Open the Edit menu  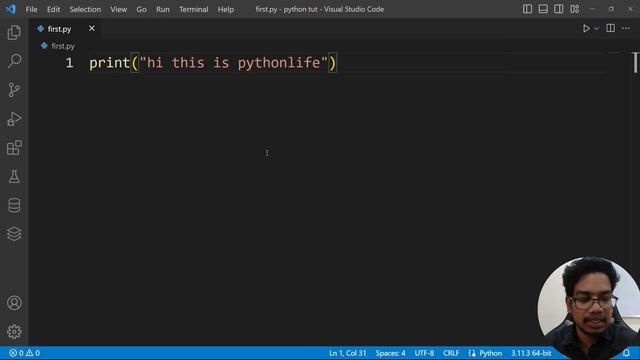pyautogui.click(x=53, y=9)
